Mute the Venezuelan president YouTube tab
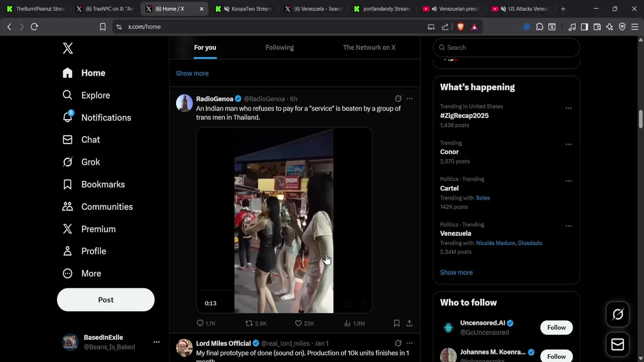This screenshot has height=362, width=644. tap(435, 9)
